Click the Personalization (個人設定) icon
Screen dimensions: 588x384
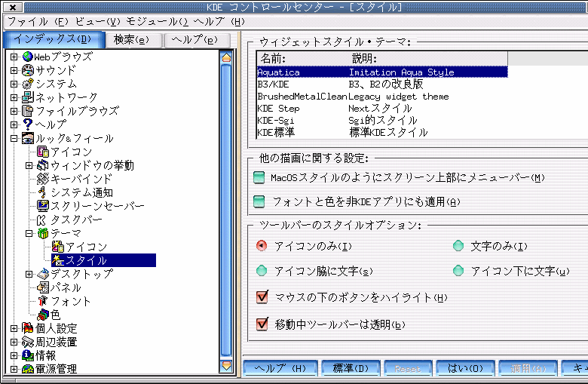pyautogui.click(x=28, y=328)
